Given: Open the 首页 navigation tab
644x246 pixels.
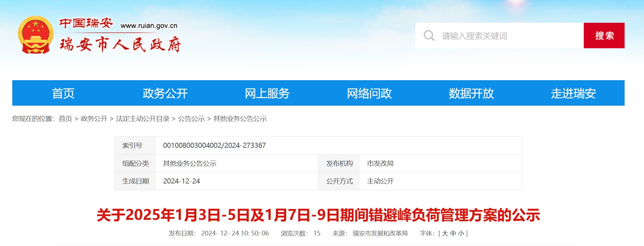Looking at the screenshot, I should coord(63,93).
